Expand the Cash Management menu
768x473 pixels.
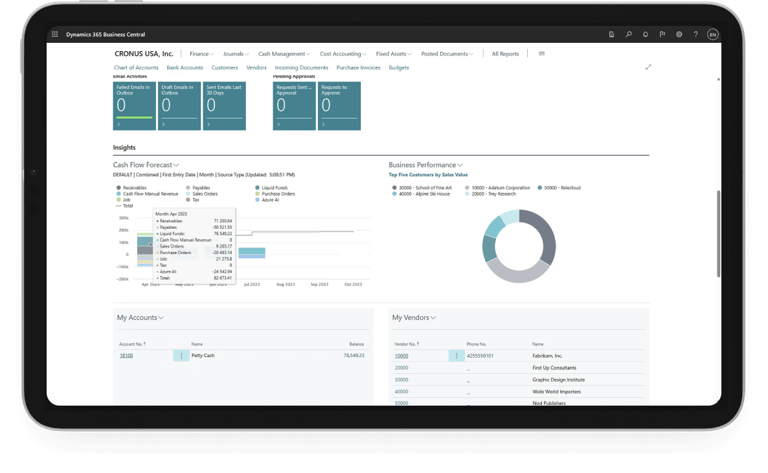284,54
